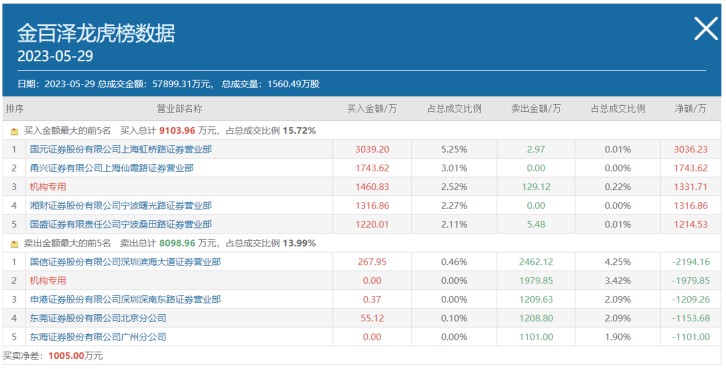
Task: Open 国信证券股份有限公司深圳滨海大道证券营业部 link
Action: tap(125, 262)
